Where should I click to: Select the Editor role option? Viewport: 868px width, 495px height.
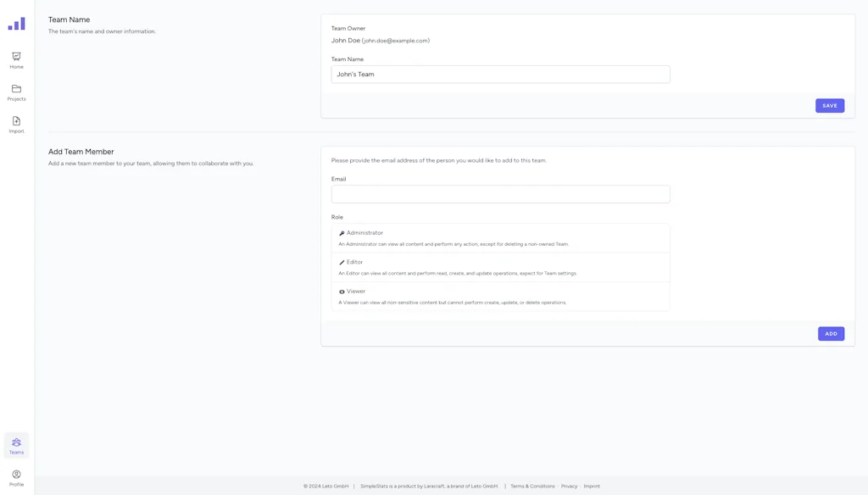pyautogui.click(x=500, y=267)
